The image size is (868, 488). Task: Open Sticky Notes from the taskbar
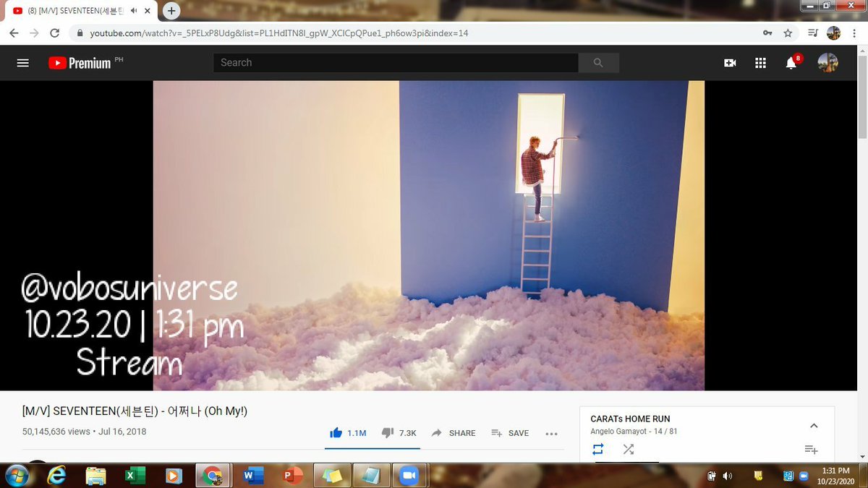click(331, 475)
